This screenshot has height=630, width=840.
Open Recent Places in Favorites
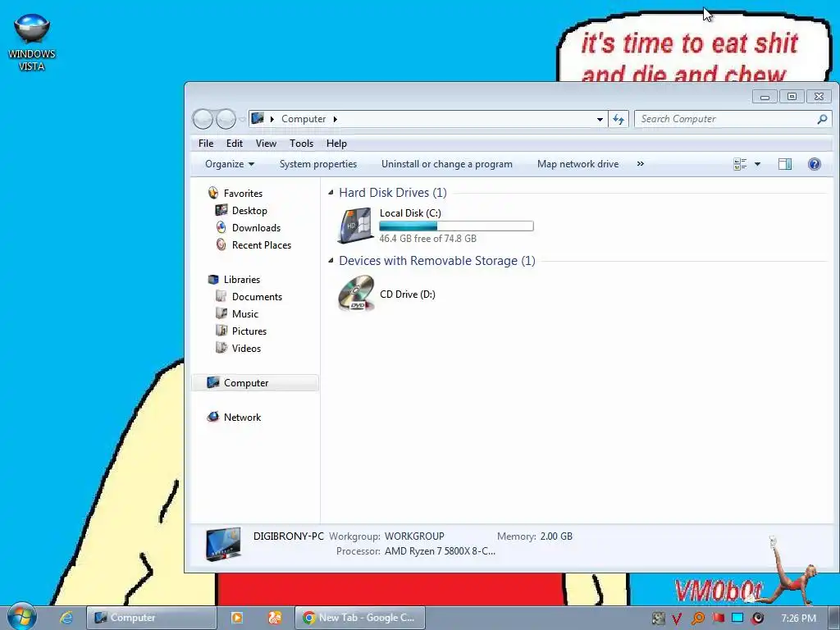tap(262, 244)
